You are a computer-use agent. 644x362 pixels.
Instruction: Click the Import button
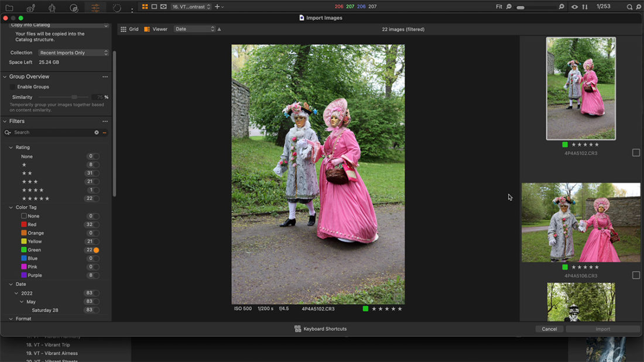click(602, 329)
